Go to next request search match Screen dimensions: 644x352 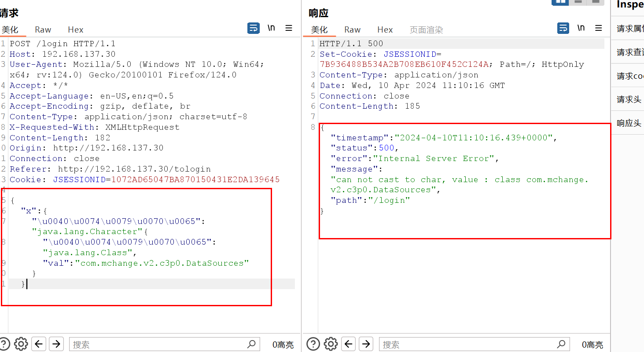[56, 344]
